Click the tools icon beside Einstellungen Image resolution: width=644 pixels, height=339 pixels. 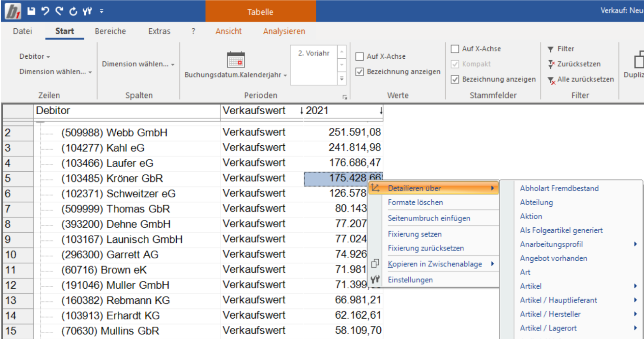[x=375, y=279]
